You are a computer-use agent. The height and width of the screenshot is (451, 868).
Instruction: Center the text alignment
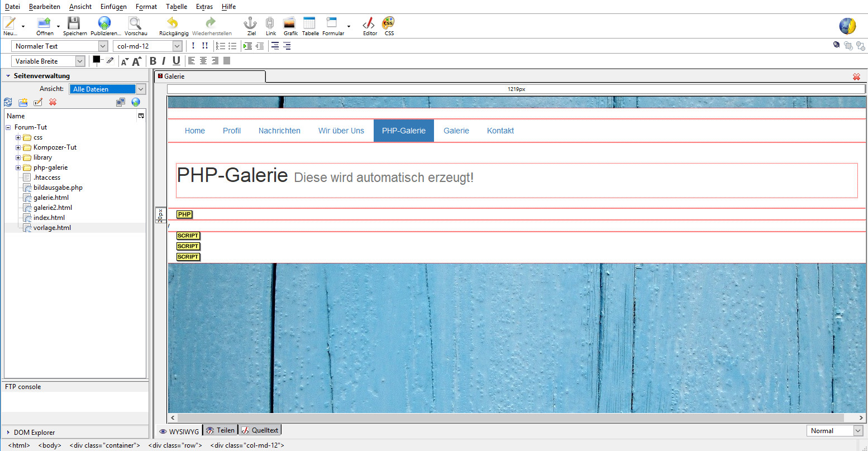coord(203,61)
